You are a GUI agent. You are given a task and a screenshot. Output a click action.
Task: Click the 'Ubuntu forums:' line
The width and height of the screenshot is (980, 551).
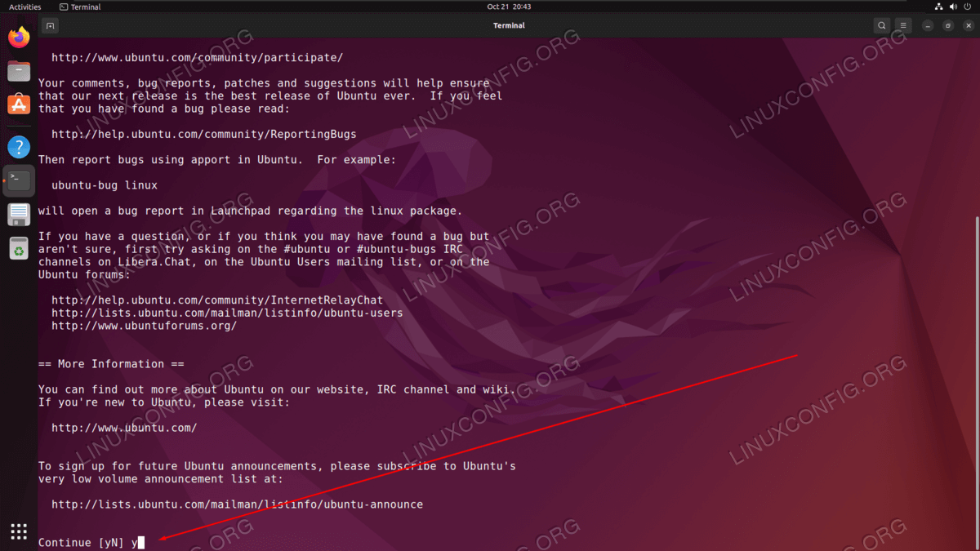point(84,274)
